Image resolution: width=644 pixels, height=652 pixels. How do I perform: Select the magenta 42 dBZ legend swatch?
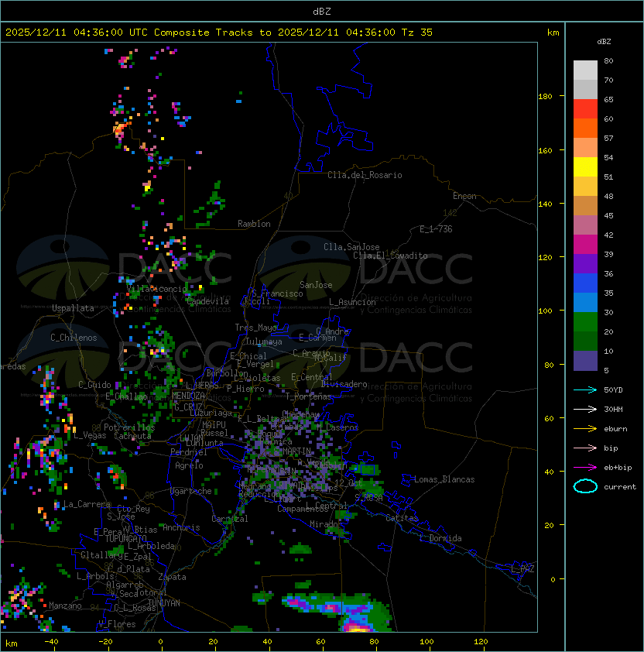585,245
